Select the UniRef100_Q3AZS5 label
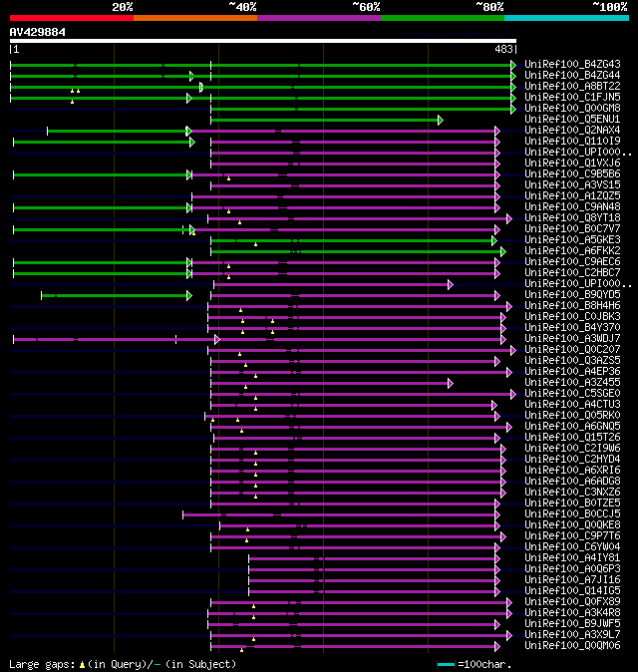The image size is (638, 672). point(572,361)
